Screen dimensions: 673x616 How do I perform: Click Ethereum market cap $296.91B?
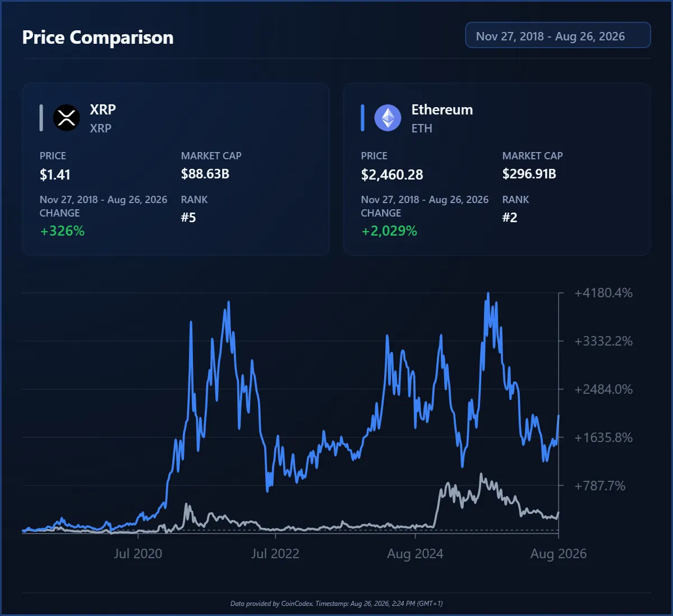(x=529, y=174)
